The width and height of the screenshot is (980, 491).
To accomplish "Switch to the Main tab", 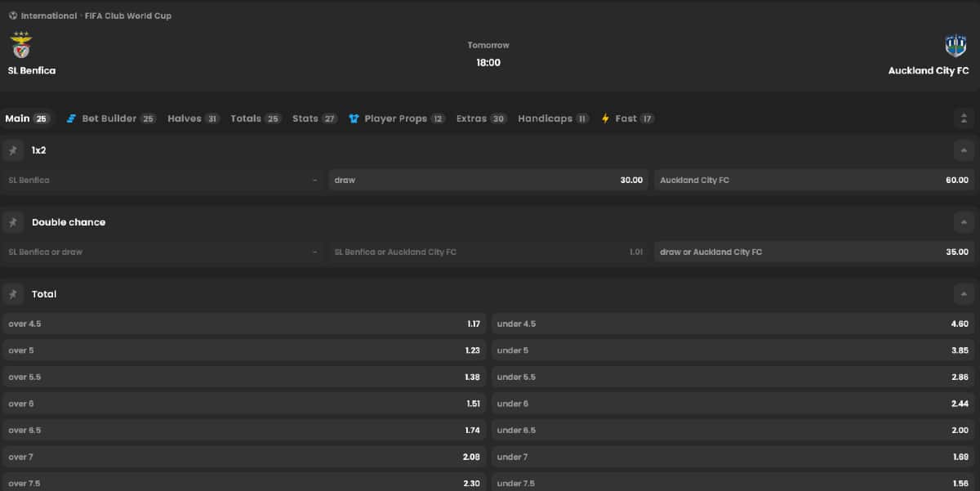I will [x=27, y=118].
